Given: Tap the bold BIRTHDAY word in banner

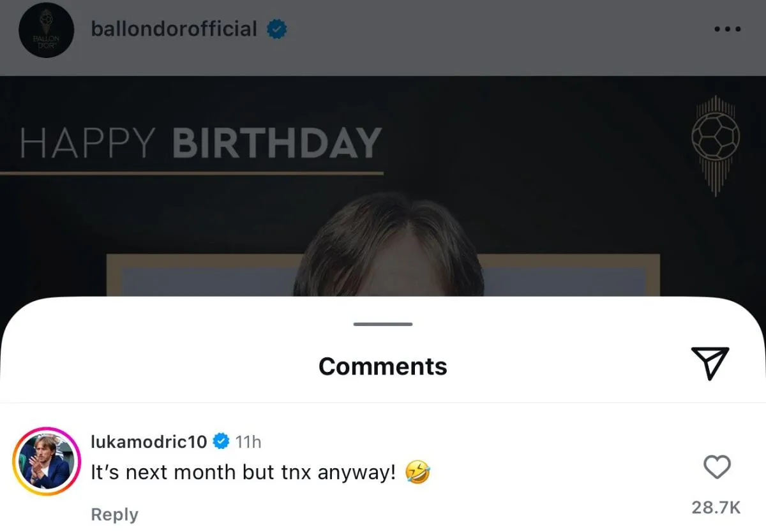Looking at the screenshot, I should point(276,143).
